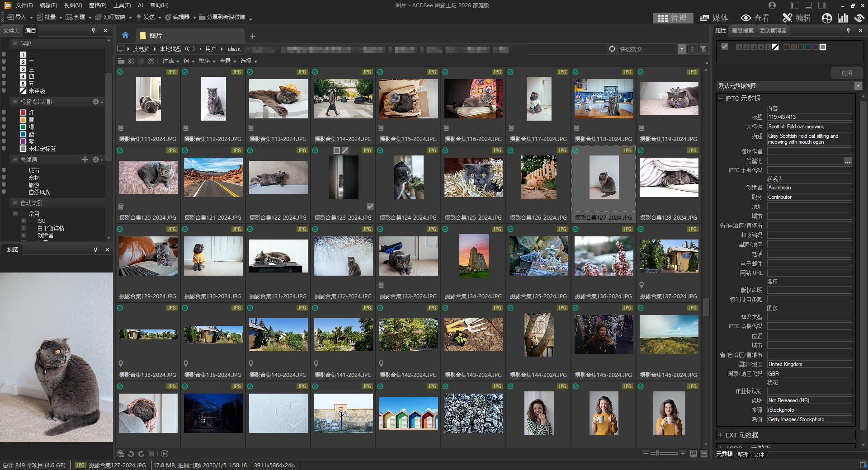The width and height of the screenshot is (868, 470).
Task: Select the green color label swatch
Action: [801, 47]
